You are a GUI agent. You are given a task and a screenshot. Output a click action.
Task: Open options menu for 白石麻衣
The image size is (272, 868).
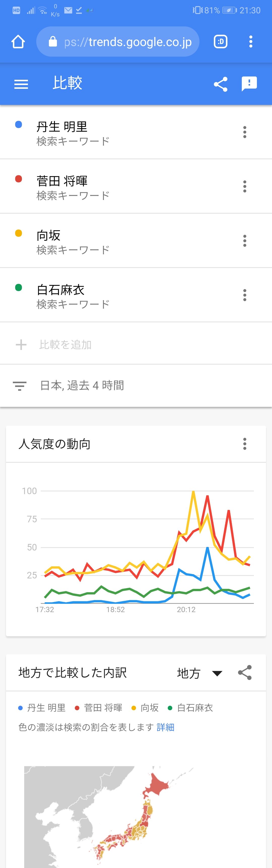pos(245,295)
